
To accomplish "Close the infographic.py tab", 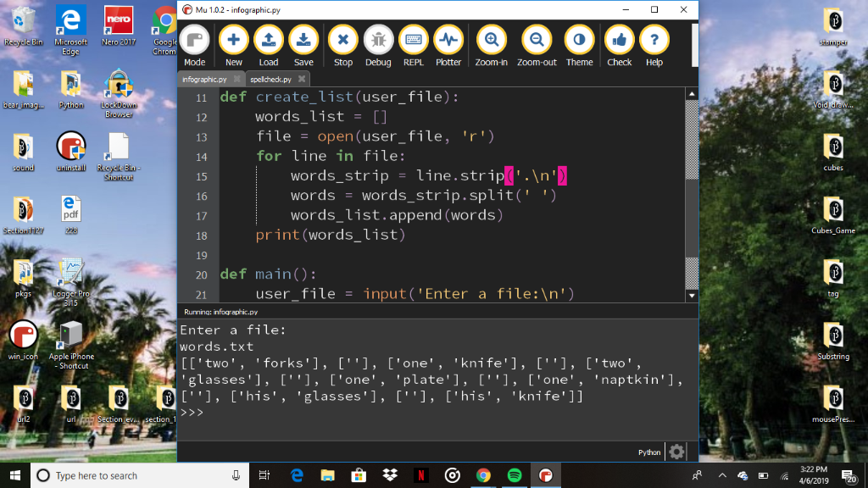I will pyautogui.click(x=235, y=79).
